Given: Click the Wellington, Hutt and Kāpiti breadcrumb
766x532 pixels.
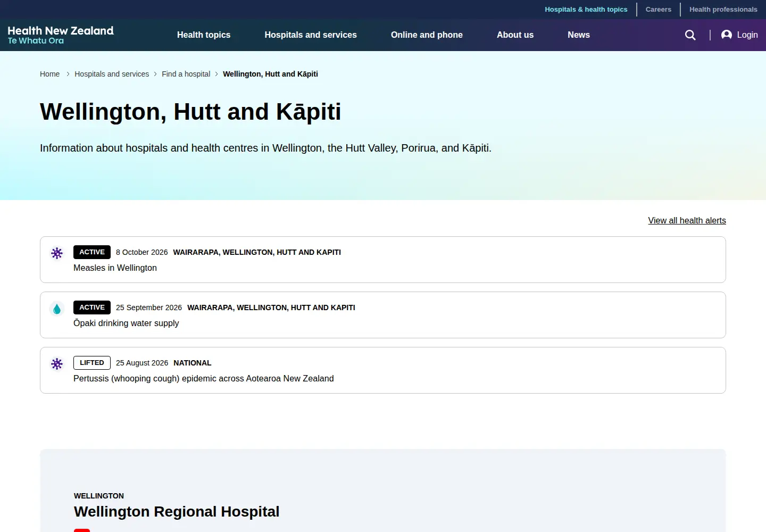Looking at the screenshot, I should (x=270, y=74).
